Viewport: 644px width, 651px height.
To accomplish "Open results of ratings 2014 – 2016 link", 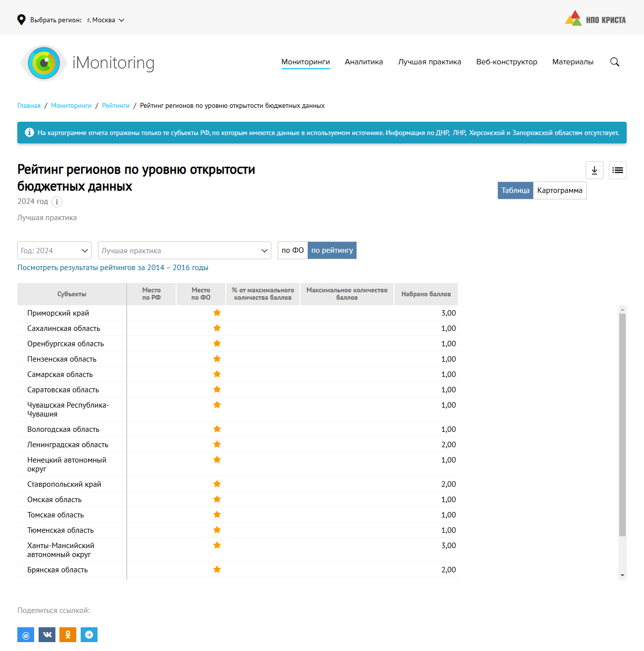I will click(113, 268).
